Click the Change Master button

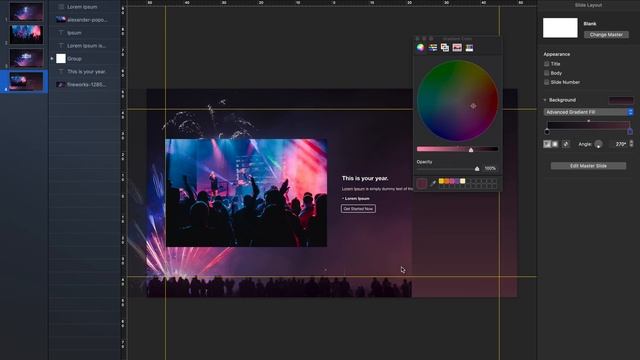[x=606, y=35]
